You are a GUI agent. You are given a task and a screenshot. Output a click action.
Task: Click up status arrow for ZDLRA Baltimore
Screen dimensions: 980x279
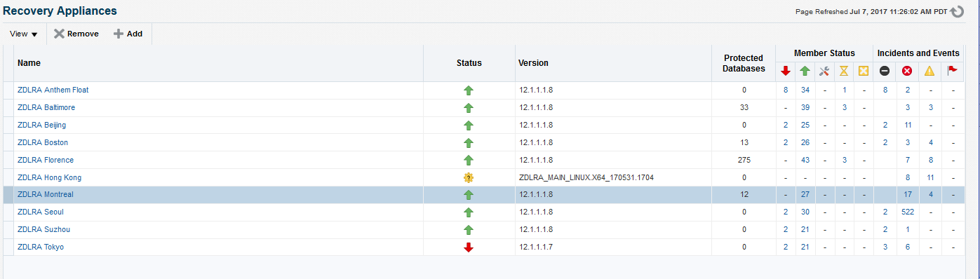(x=469, y=108)
